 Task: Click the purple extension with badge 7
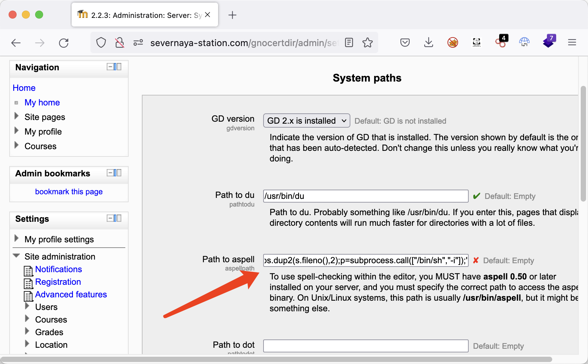[549, 42]
